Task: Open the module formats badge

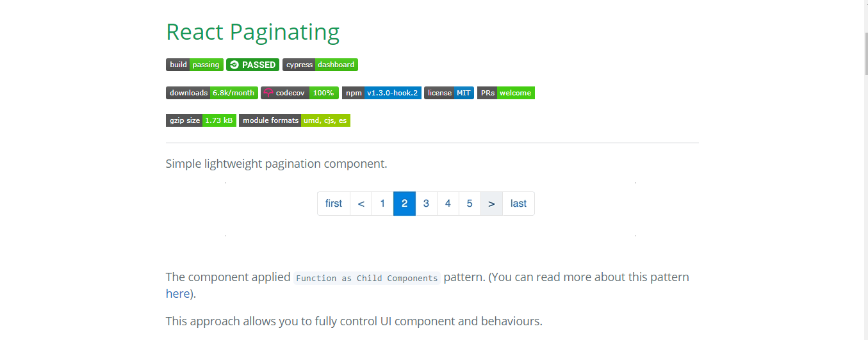Action: tap(295, 120)
